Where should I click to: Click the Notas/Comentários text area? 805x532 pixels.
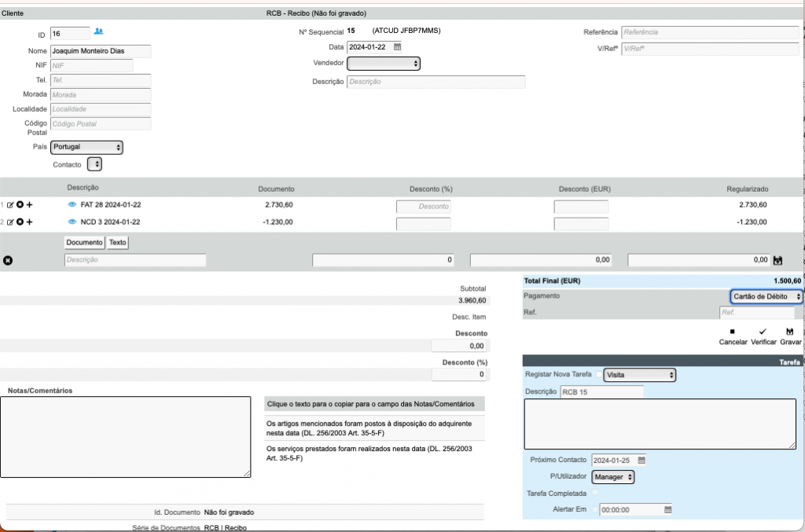click(126, 437)
